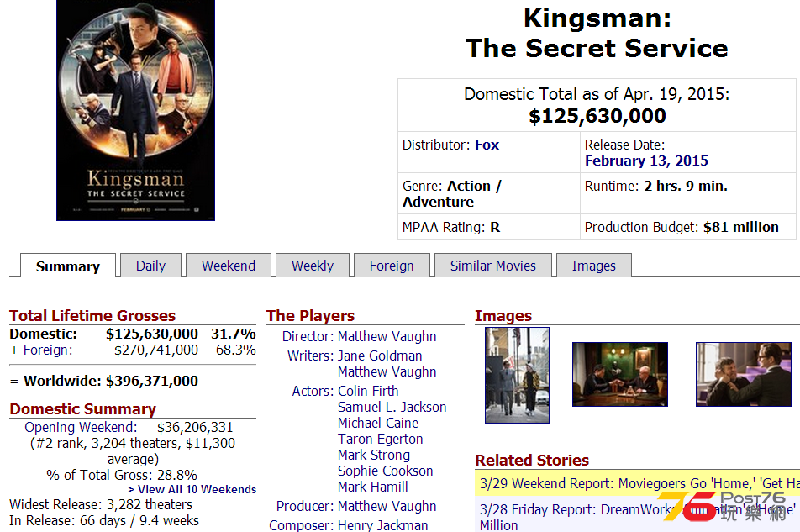Select the Foreign tab
This screenshot has width=800, height=532.
392,266
